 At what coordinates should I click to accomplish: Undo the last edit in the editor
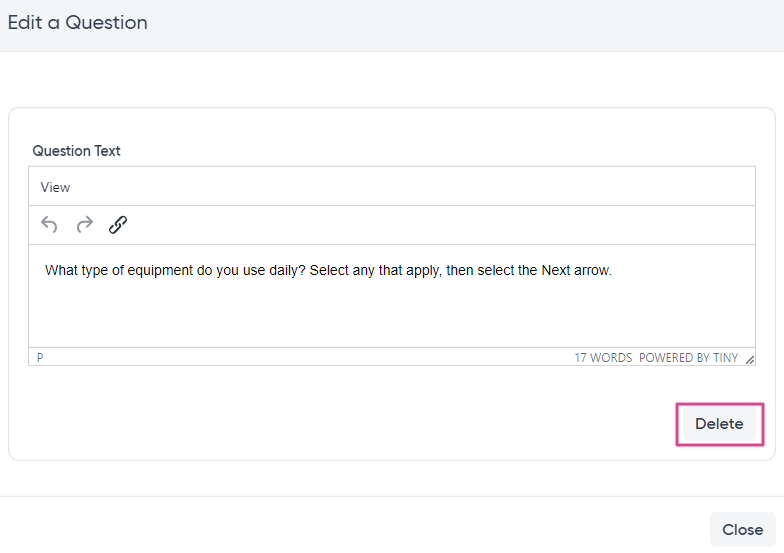click(x=49, y=224)
